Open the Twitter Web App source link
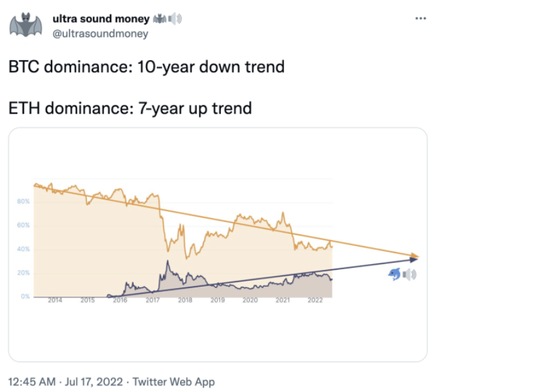Screen dimensions: 543x392 tap(172, 382)
